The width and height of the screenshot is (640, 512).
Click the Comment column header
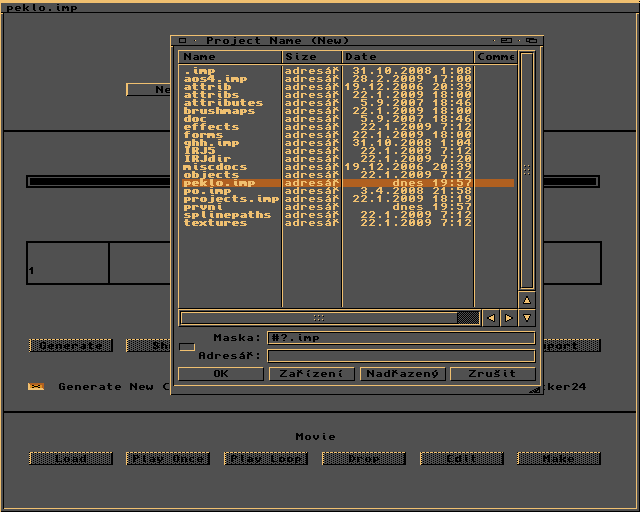[x=496, y=57]
